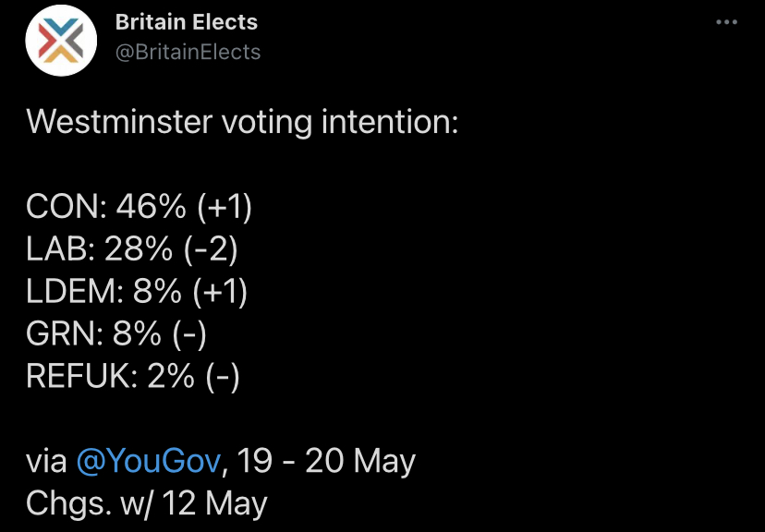The width and height of the screenshot is (765, 532).
Task: Open the three-dot more options menu
Action: pos(726,22)
